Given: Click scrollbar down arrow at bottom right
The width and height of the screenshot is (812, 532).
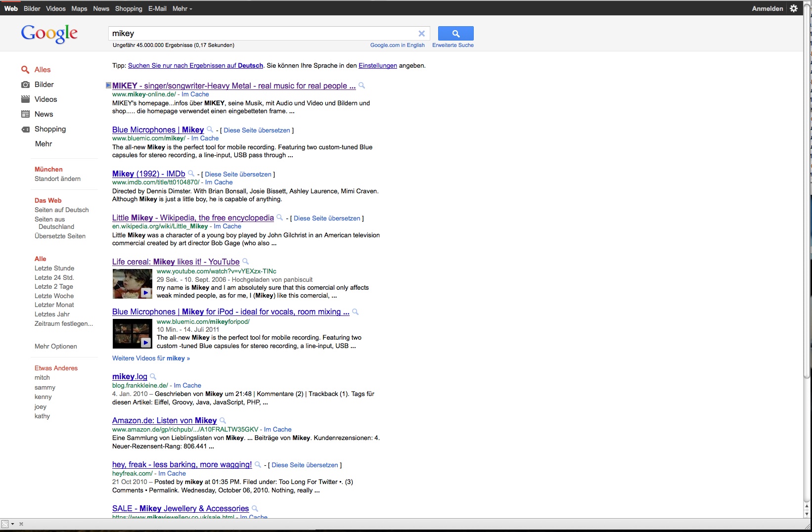Looking at the screenshot, I should pos(808,514).
